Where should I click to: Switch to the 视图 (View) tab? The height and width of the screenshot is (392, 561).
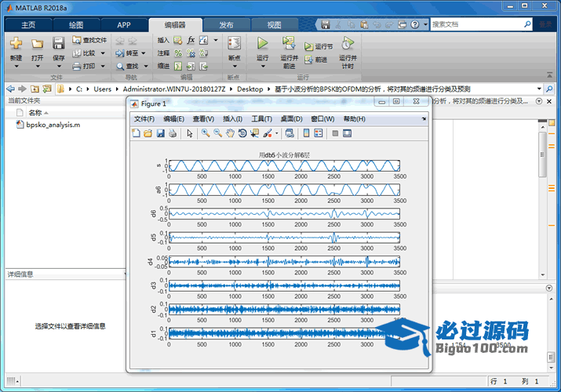pyautogui.click(x=274, y=24)
